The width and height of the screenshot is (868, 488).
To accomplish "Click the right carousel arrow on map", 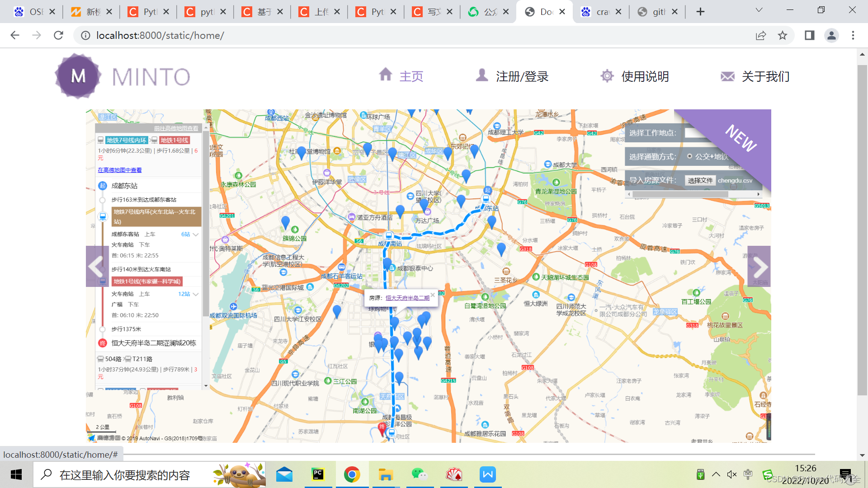I will [759, 267].
